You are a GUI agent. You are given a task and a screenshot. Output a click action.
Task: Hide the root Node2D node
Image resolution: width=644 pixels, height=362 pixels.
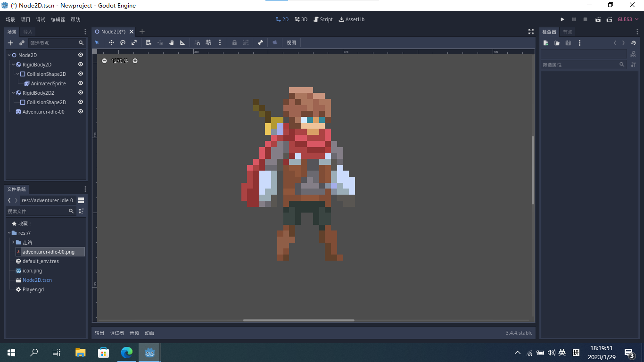[x=81, y=55]
